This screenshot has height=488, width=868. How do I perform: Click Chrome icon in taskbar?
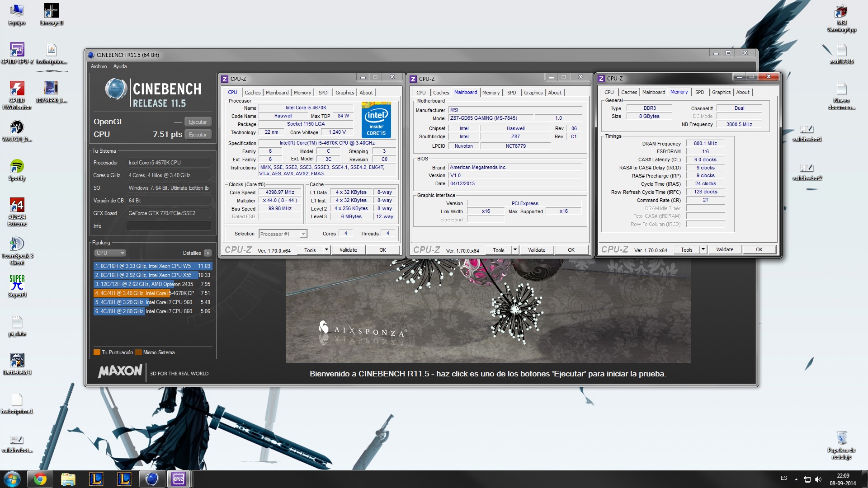click(40, 479)
